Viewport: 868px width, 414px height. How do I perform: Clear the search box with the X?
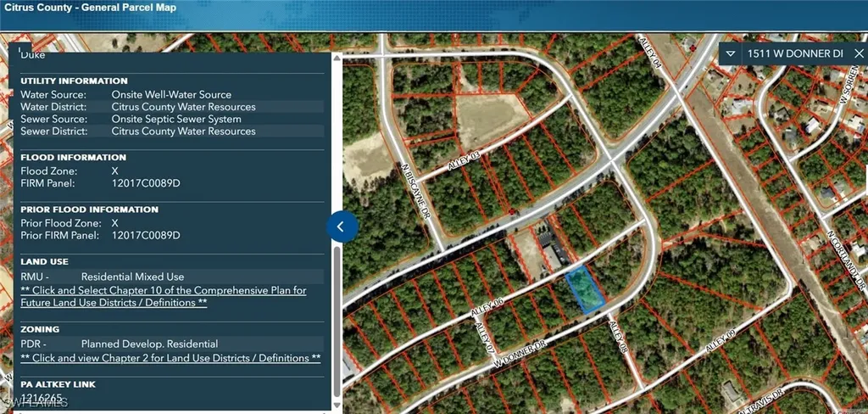coord(860,53)
